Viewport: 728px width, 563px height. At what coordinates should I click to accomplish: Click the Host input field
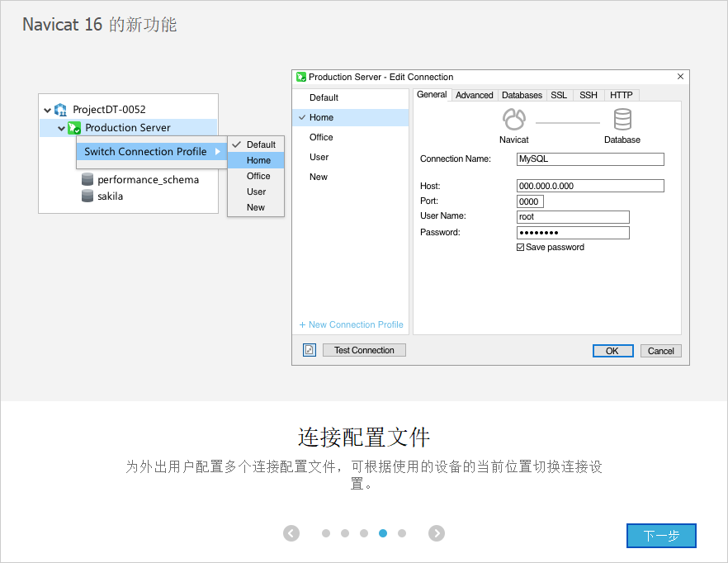pyautogui.click(x=590, y=186)
